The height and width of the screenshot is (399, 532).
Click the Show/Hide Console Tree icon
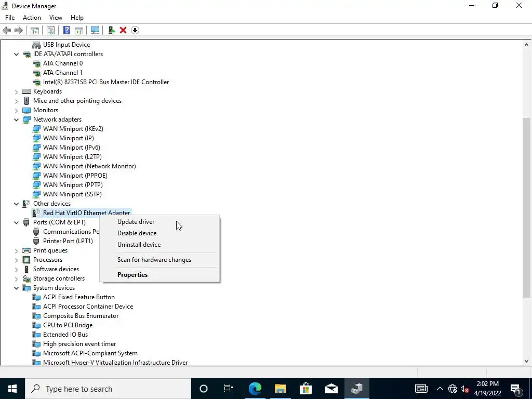pos(35,30)
